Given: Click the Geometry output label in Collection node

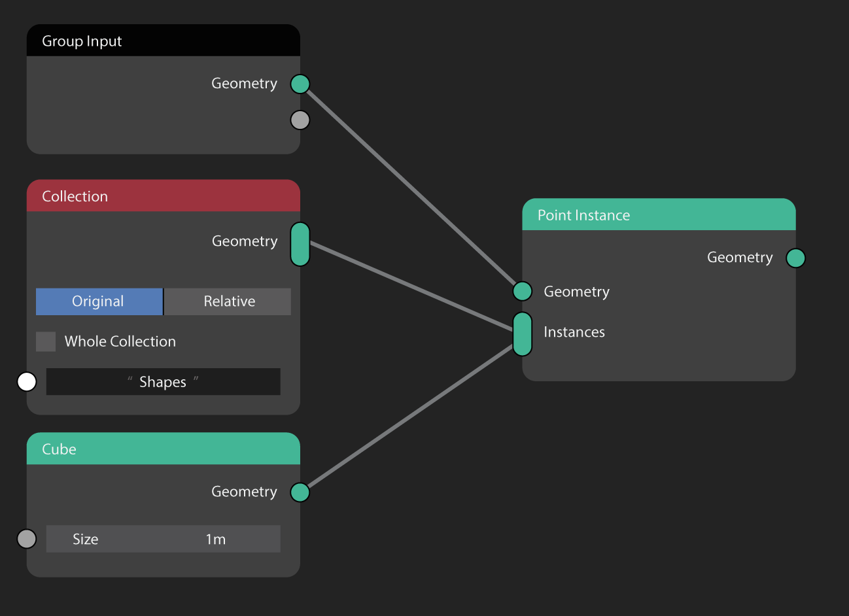Looking at the screenshot, I should click(x=245, y=241).
